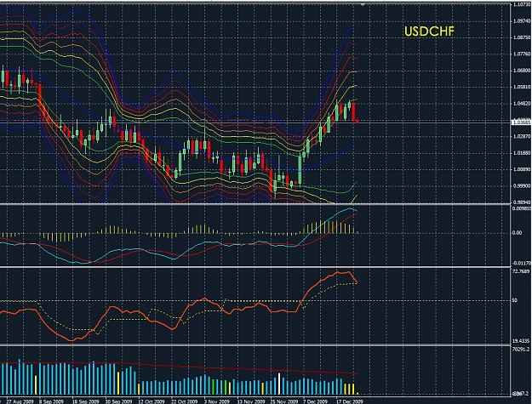Click the MACD zero level 0.00 label
Screen dimensions: 532x404
(517, 233)
